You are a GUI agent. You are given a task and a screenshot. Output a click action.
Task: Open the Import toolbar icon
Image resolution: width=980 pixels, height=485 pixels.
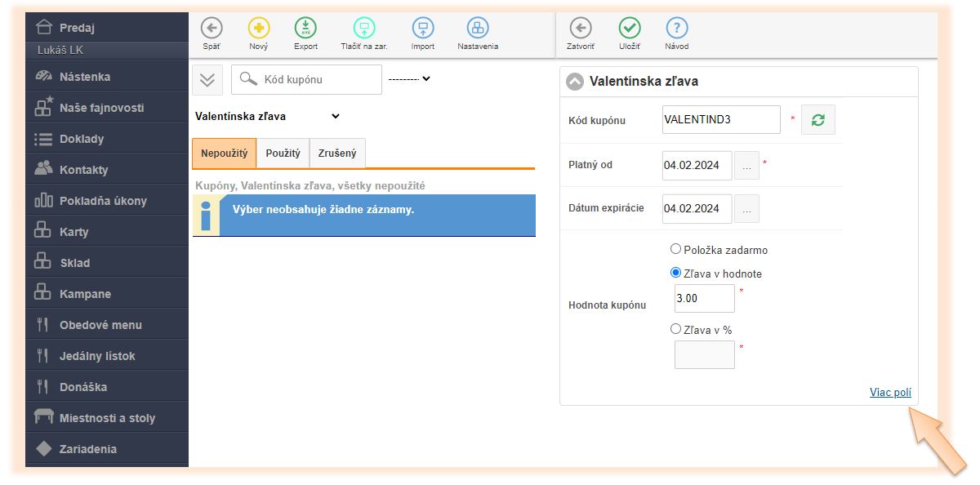(x=422, y=29)
